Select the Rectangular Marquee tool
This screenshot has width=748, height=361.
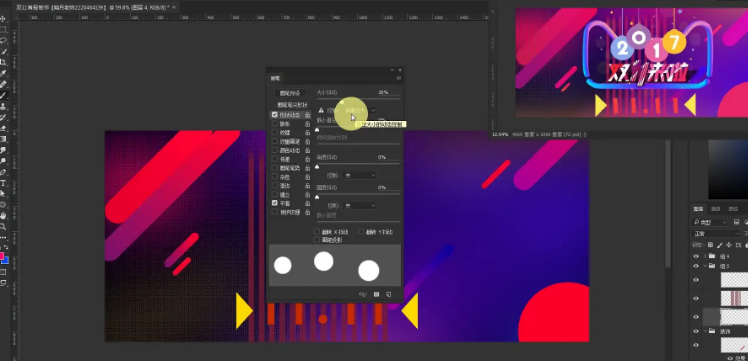point(3,30)
